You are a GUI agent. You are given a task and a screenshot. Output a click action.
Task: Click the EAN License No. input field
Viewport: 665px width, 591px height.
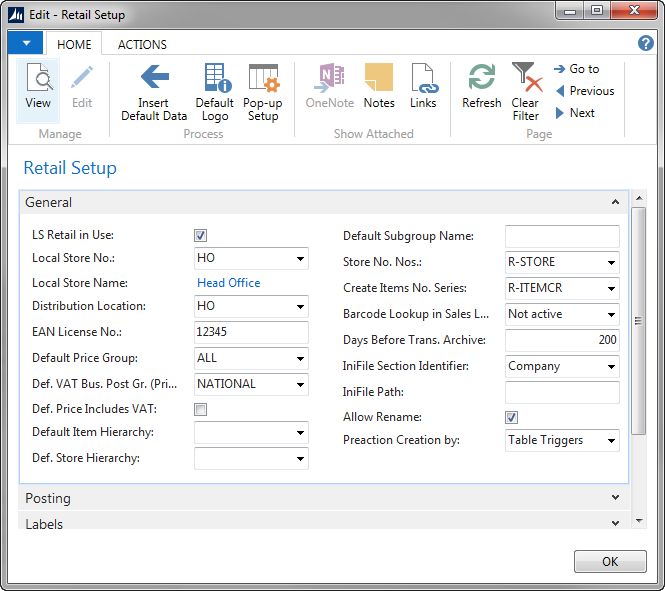click(x=251, y=332)
